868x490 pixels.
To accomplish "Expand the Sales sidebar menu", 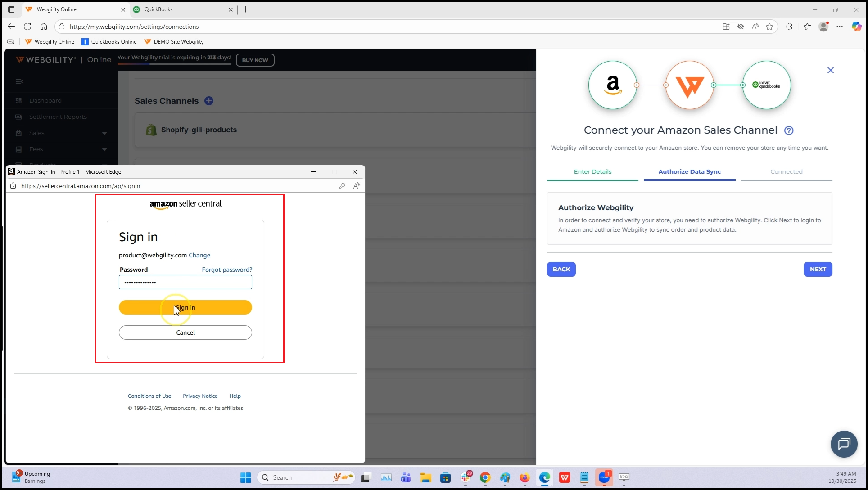I will click(x=104, y=133).
